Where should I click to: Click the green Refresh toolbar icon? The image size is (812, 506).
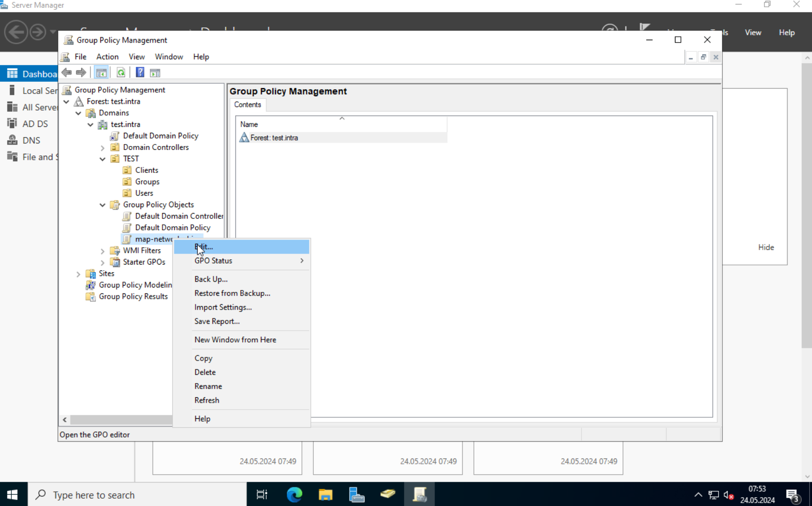point(121,72)
